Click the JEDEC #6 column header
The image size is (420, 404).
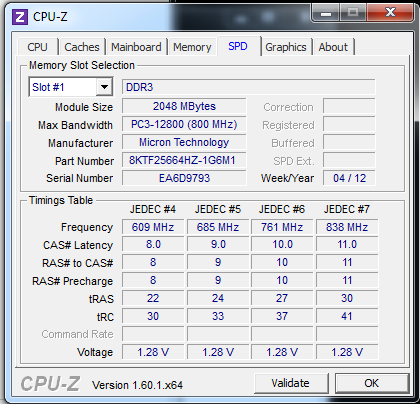click(x=282, y=209)
